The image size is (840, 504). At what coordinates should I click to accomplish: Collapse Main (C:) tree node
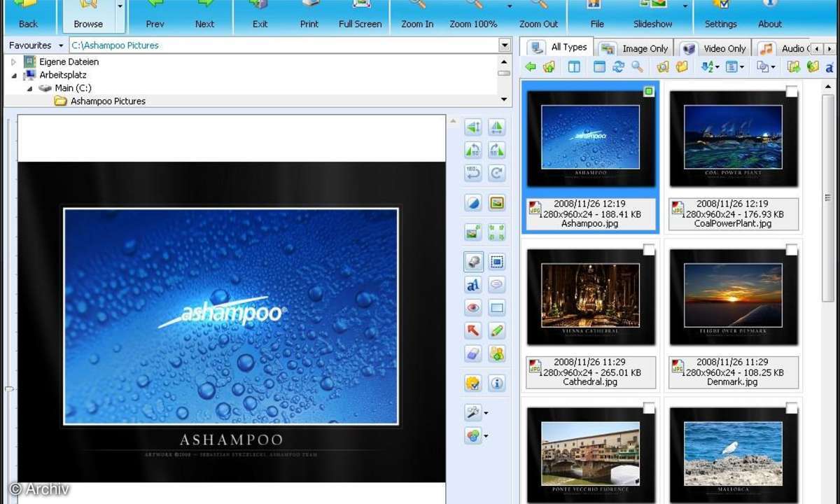point(29,88)
